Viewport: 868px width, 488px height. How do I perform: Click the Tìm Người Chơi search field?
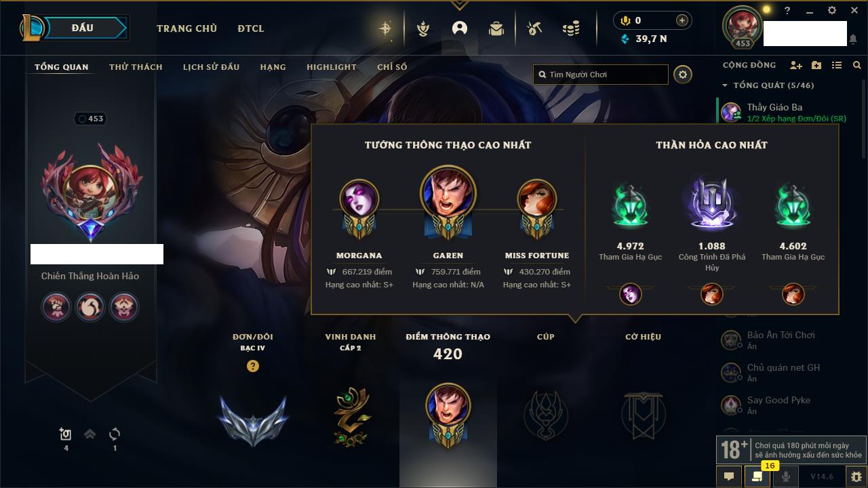[x=601, y=75]
